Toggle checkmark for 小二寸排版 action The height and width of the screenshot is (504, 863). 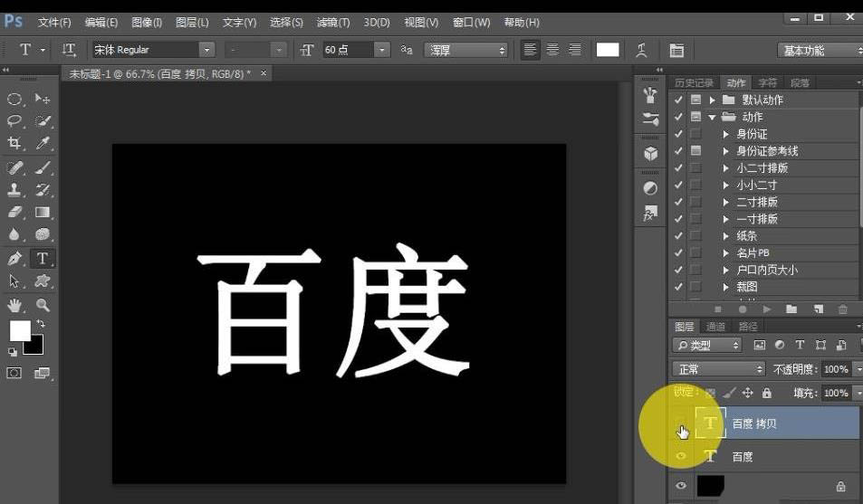tap(678, 167)
